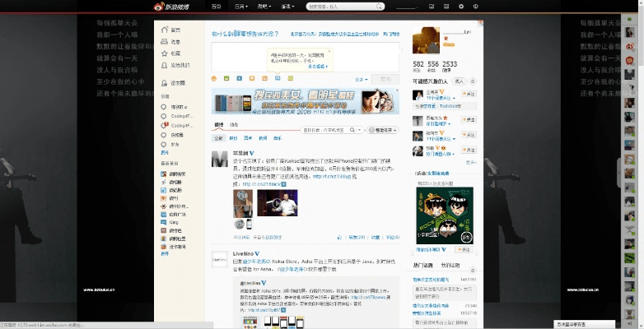Click the search magnifier in top search box
The width and height of the screenshot is (644, 329).
[377, 6]
